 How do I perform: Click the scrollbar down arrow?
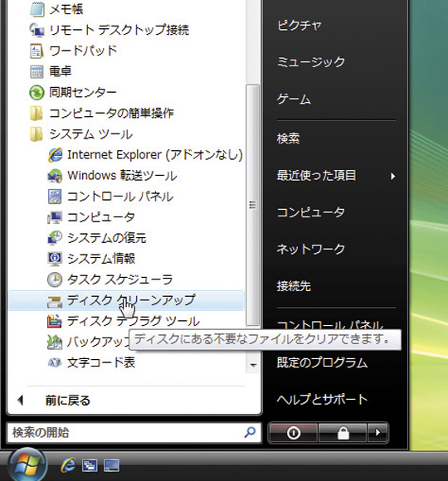253,365
